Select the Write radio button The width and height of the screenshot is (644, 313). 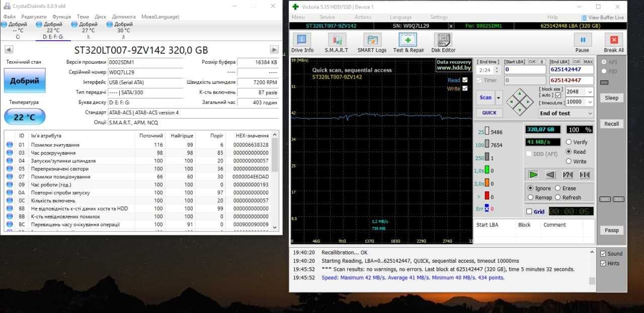pos(569,161)
